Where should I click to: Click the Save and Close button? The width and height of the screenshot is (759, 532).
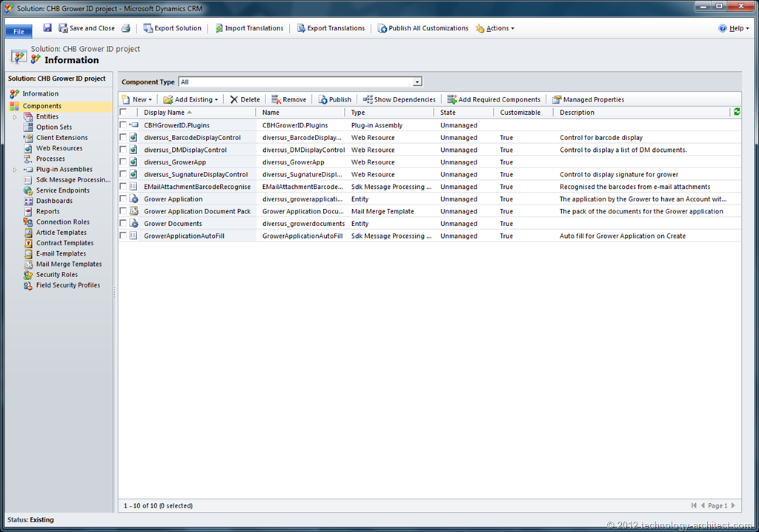pos(87,28)
